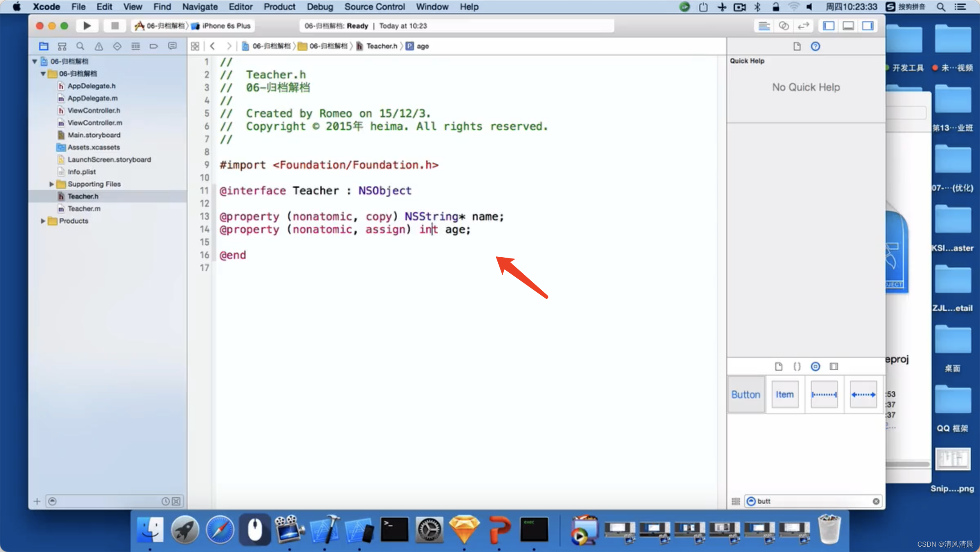
Task: Add a new file with plus button
Action: coord(37,501)
